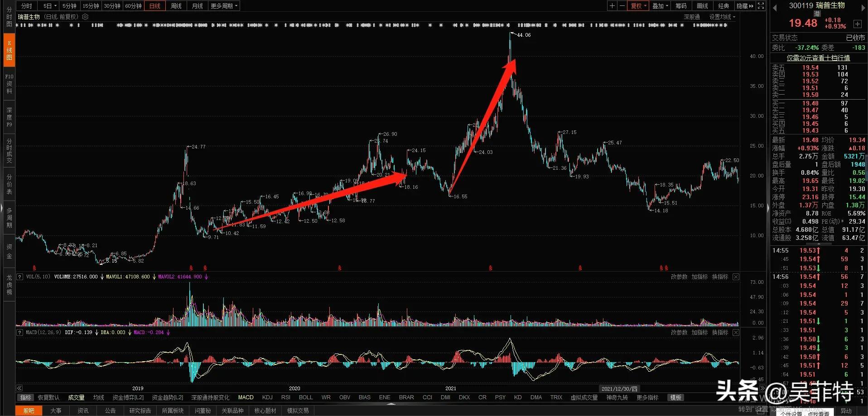Click the 2021/12/30 date marker
This screenshot has height=416, width=868.
click(x=619, y=389)
